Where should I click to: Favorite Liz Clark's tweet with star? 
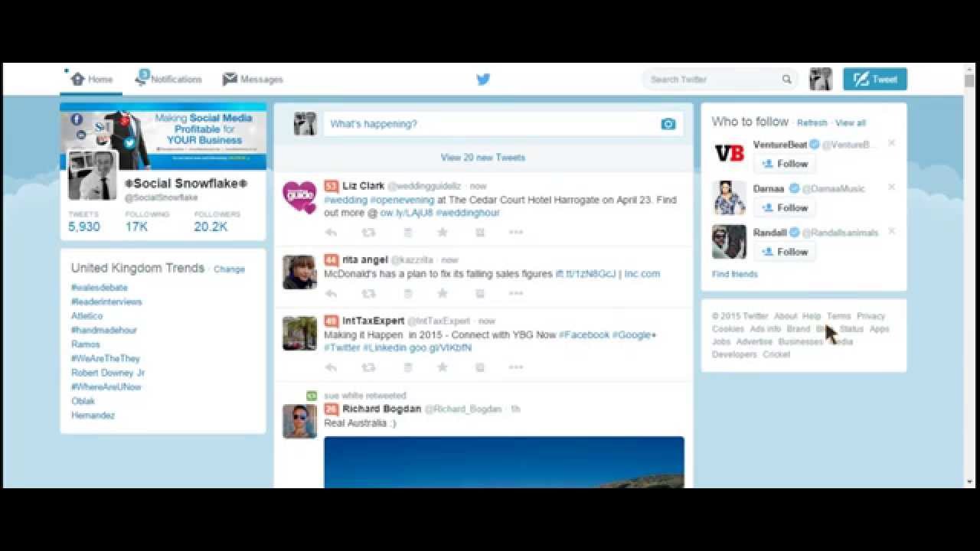442,232
